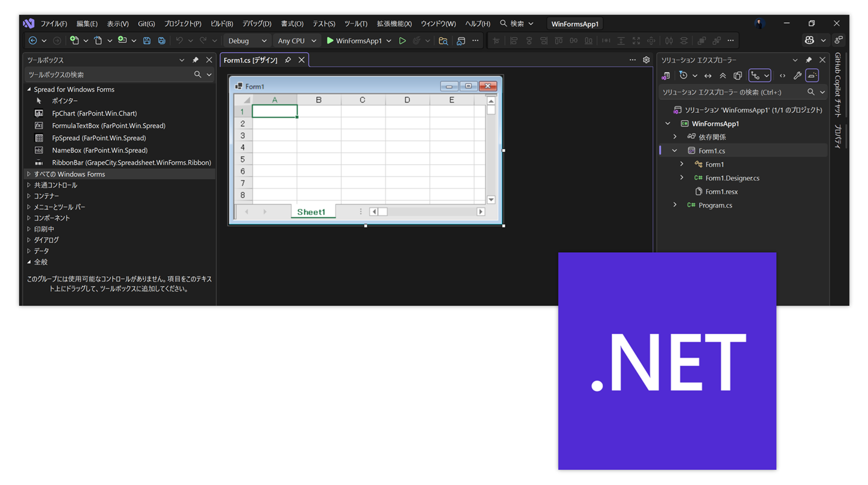Click the Find in Files folder-search icon

pyautogui.click(x=443, y=40)
